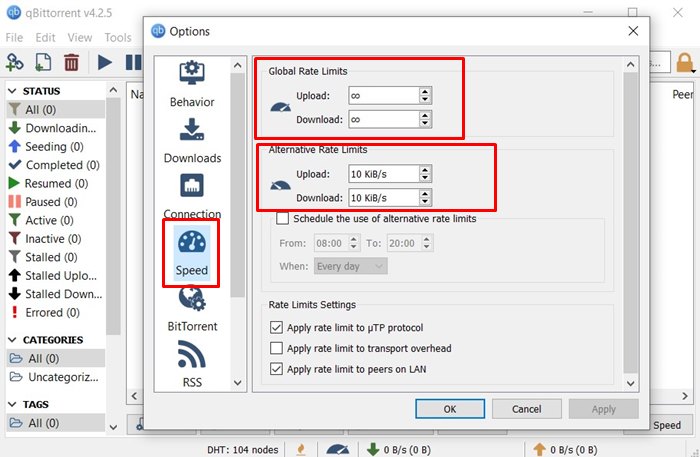Click the section list scroll up arrow

coord(238,66)
